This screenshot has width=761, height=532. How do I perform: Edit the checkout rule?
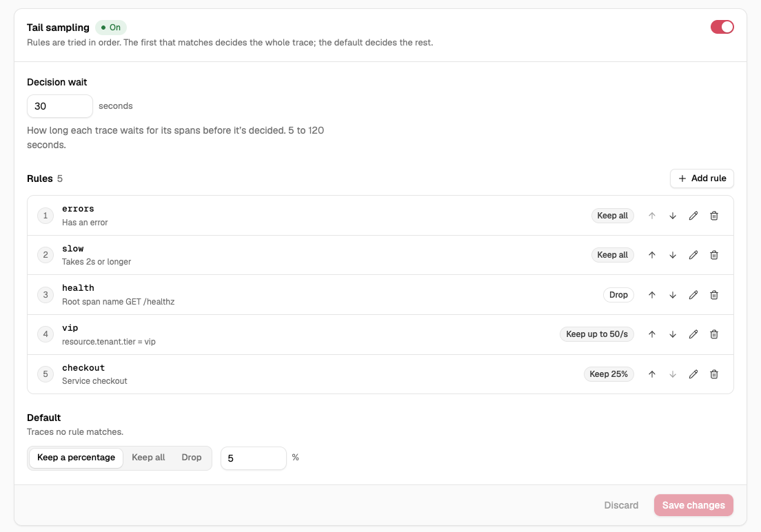pyautogui.click(x=693, y=374)
